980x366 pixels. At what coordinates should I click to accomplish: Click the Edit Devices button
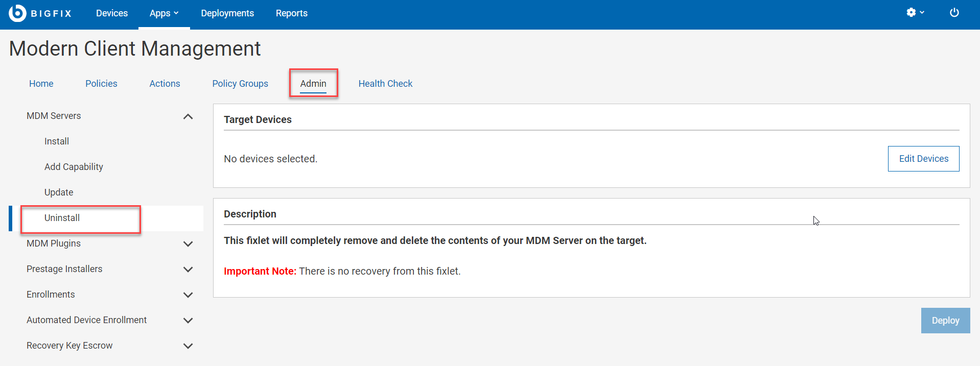[x=923, y=159]
